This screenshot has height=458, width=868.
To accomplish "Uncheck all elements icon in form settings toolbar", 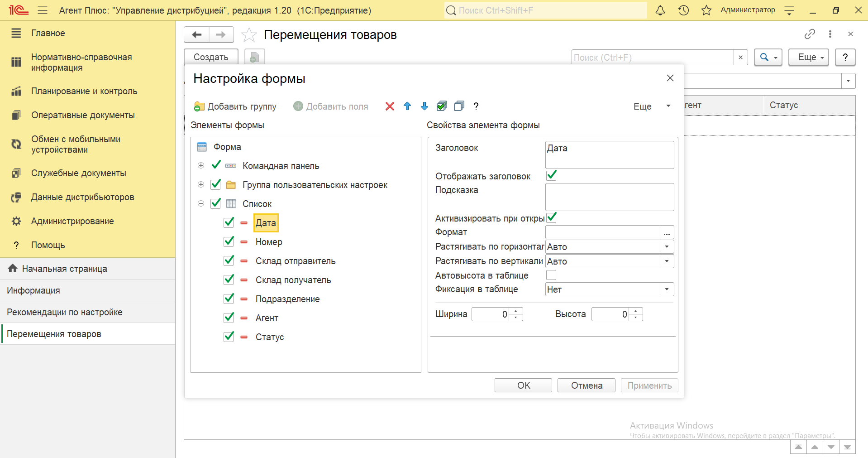I will click(459, 106).
